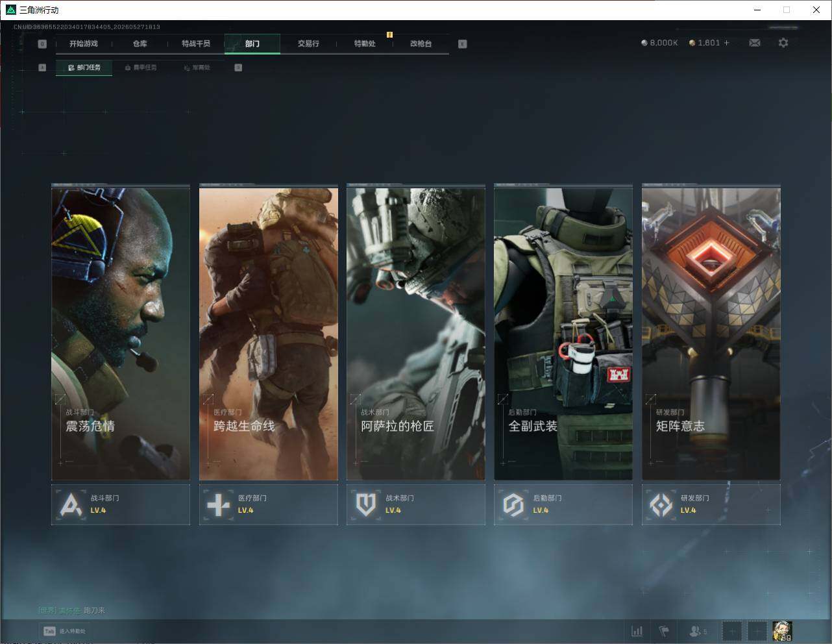The width and height of the screenshot is (832, 644).
Task: Click the 矩阵意志 mission title text
Action: [x=680, y=426]
